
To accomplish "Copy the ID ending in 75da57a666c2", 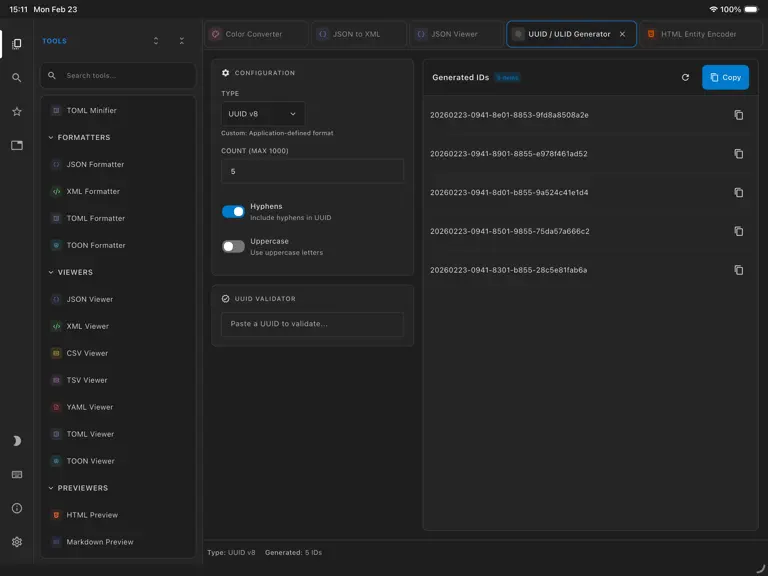I will pos(739,231).
